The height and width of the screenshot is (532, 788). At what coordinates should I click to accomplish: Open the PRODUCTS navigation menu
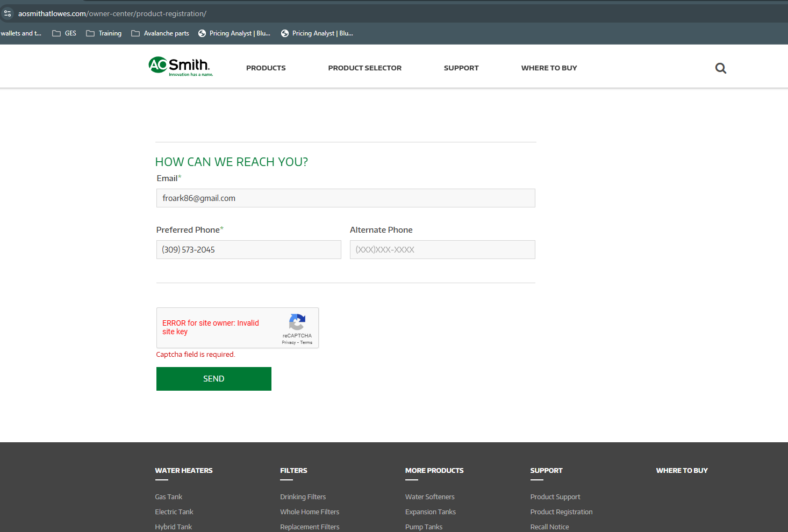266,68
